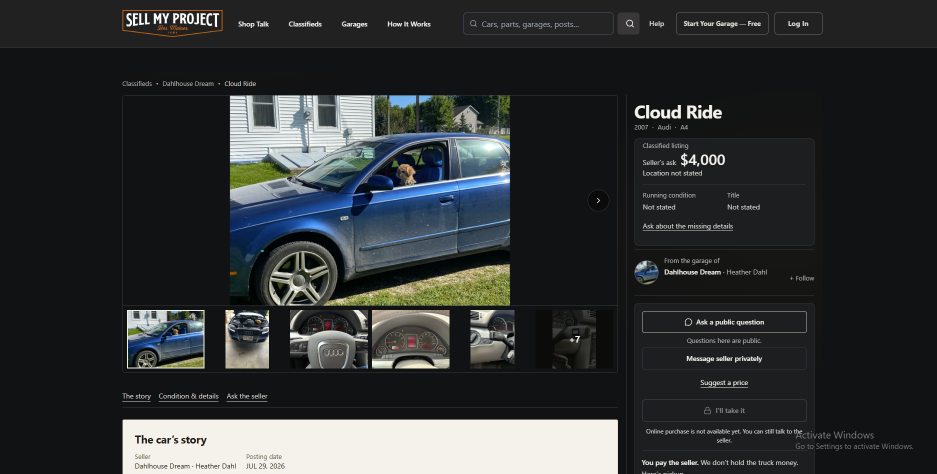Click the locked I'll take it button
This screenshot has height=474, width=937.
pos(724,411)
